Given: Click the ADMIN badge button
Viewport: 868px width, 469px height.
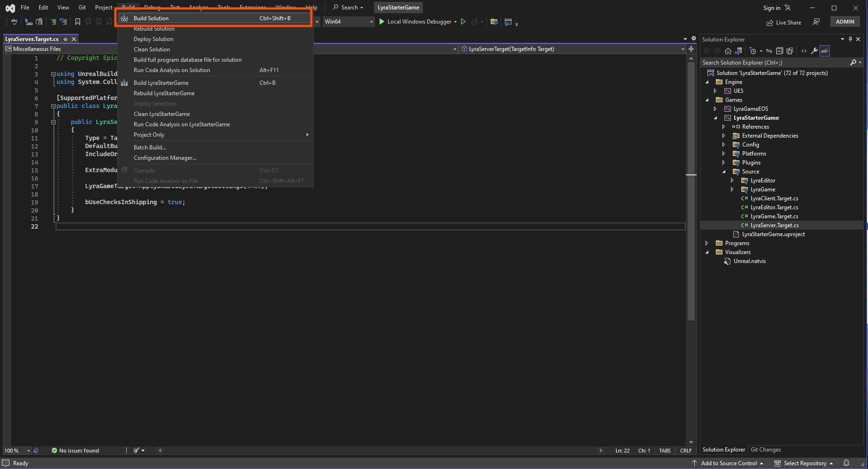Looking at the screenshot, I should 845,22.
